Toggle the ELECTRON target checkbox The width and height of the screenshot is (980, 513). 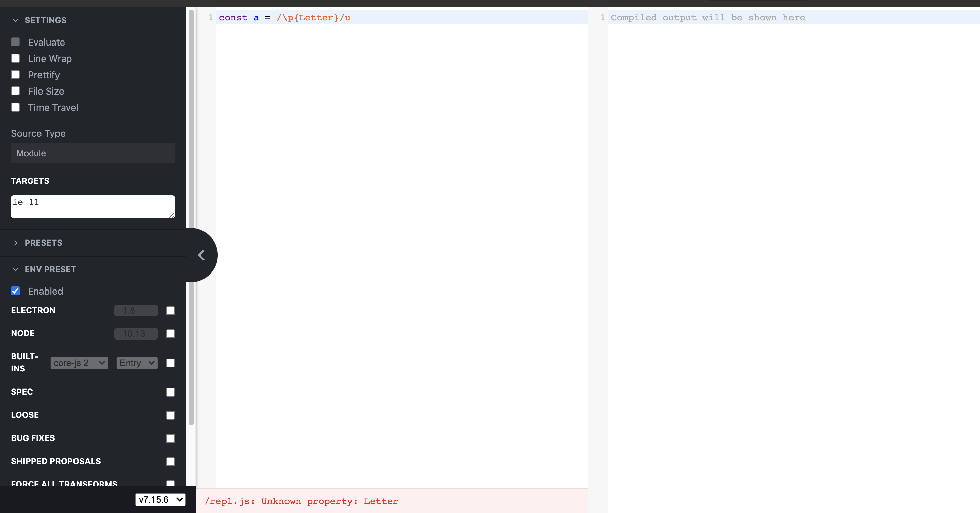click(x=170, y=311)
